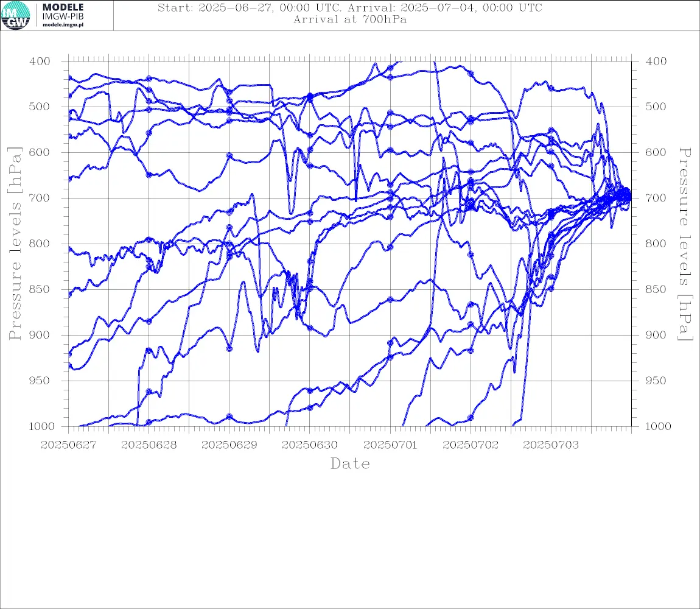
Task: Click the 20250701 date label
Action: click(x=390, y=445)
